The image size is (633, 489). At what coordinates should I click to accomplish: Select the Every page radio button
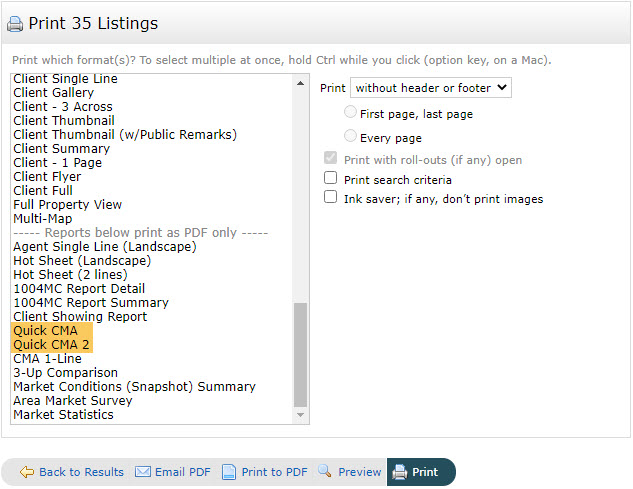click(x=350, y=136)
